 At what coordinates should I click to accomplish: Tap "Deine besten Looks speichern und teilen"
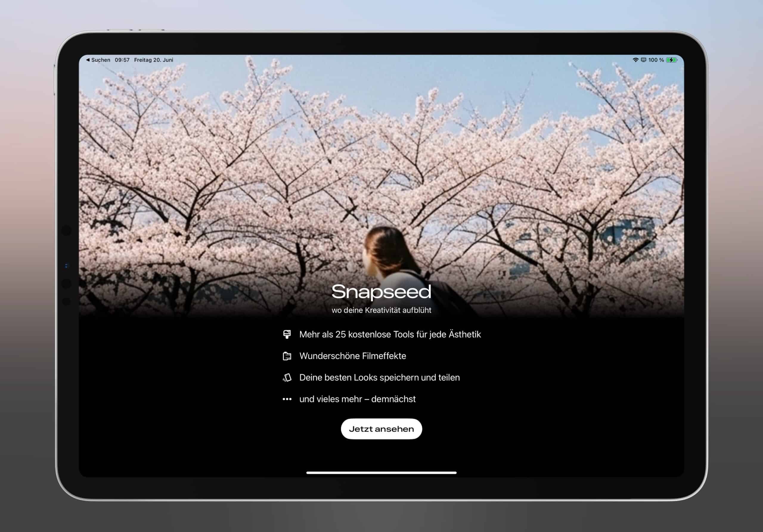(379, 378)
